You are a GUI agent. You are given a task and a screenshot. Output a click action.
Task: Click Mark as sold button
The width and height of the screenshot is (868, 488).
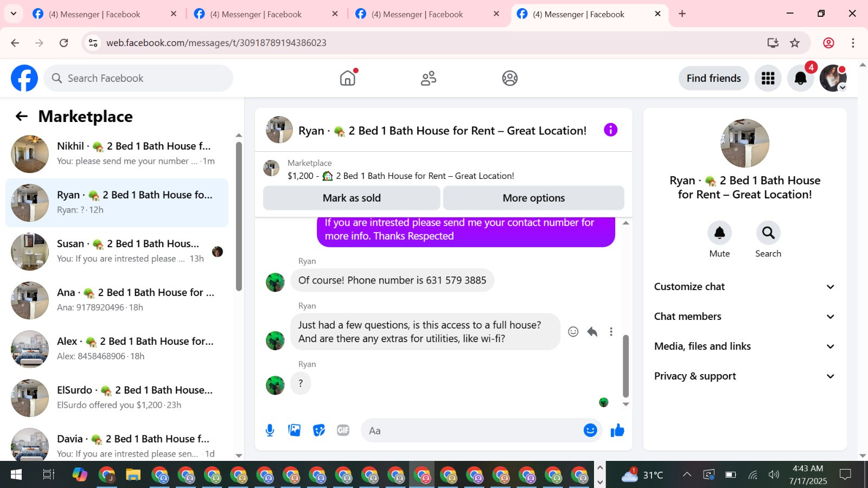[352, 198]
